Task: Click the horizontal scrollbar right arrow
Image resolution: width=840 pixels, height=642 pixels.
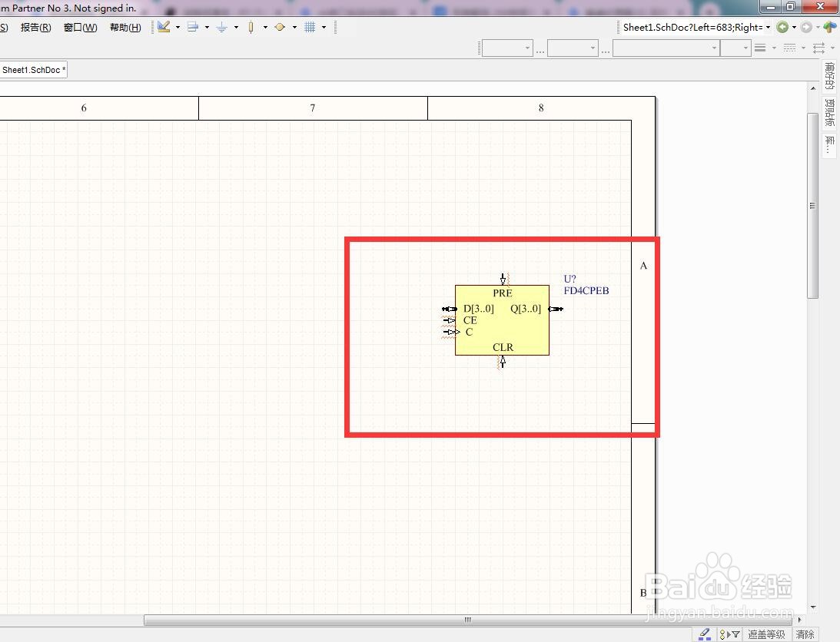Action: click(799, 620)
